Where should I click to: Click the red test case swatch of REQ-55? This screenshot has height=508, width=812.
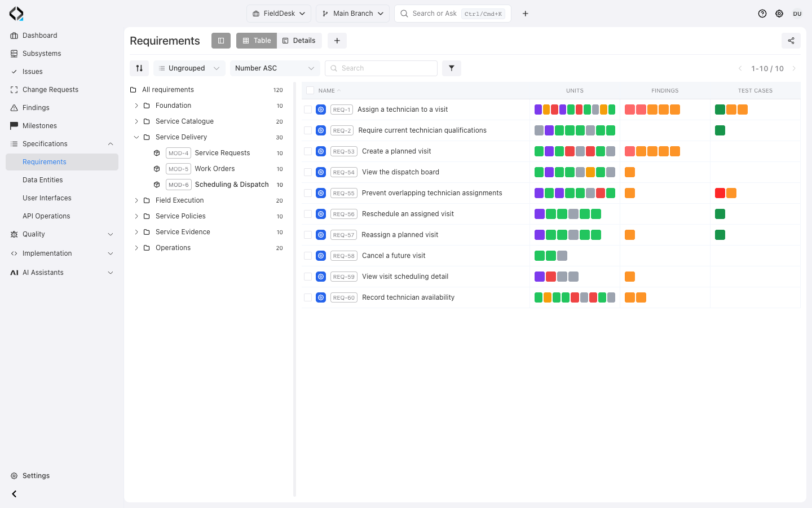click(720, 193)
